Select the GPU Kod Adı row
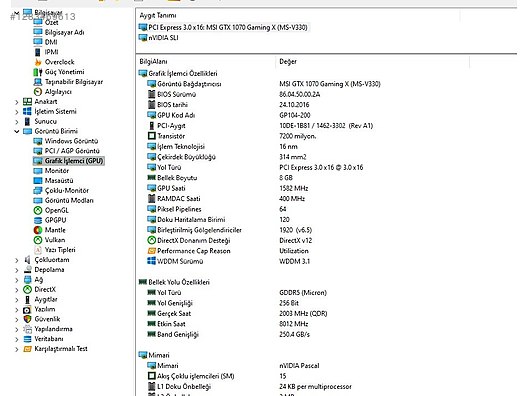 [x=176, y=115]
